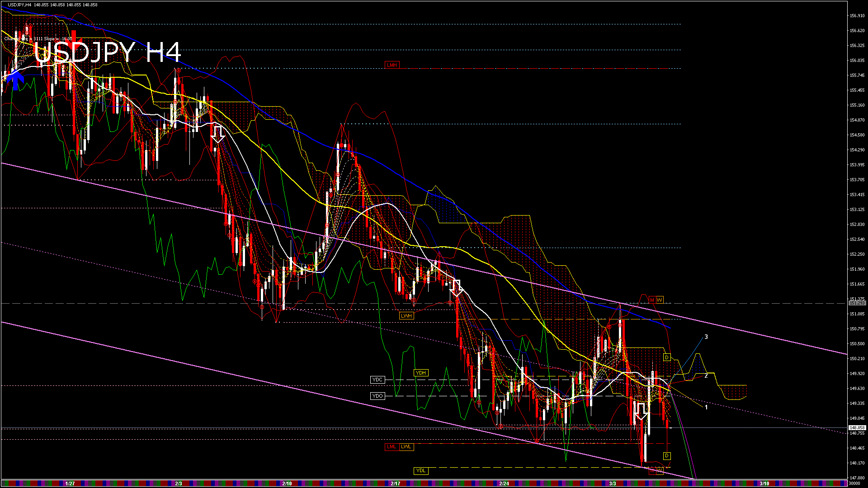Click the blue up arrow signal marker

point(16,80)
